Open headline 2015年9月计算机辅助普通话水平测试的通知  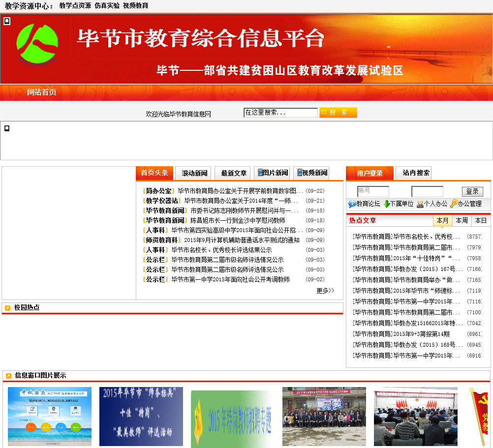242,240
